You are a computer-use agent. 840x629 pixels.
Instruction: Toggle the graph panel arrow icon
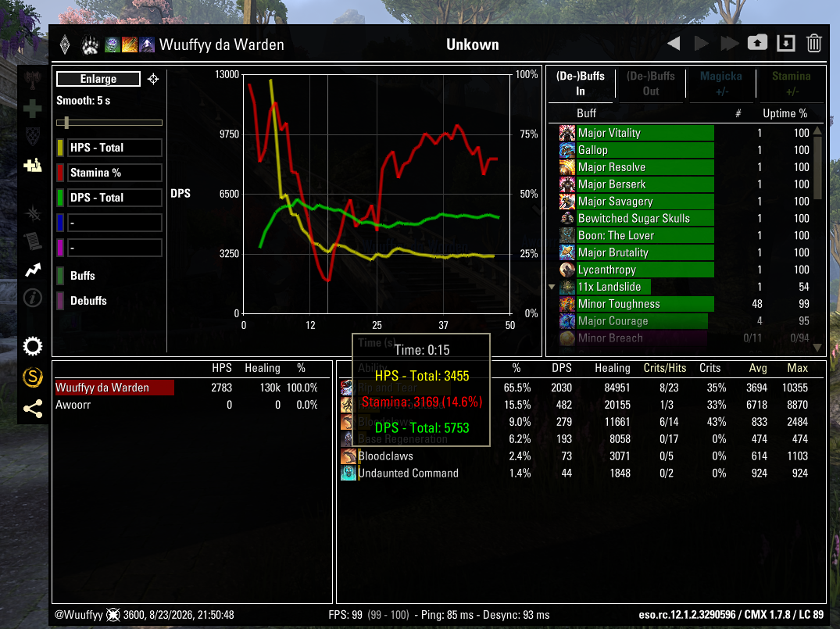point(33,270)
